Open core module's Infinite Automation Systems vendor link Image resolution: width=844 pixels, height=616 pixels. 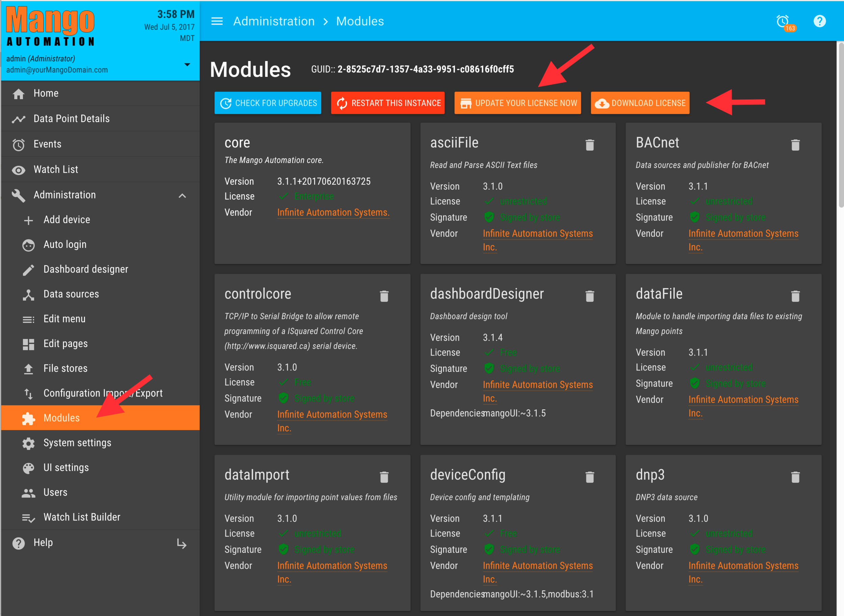point(333,213)
